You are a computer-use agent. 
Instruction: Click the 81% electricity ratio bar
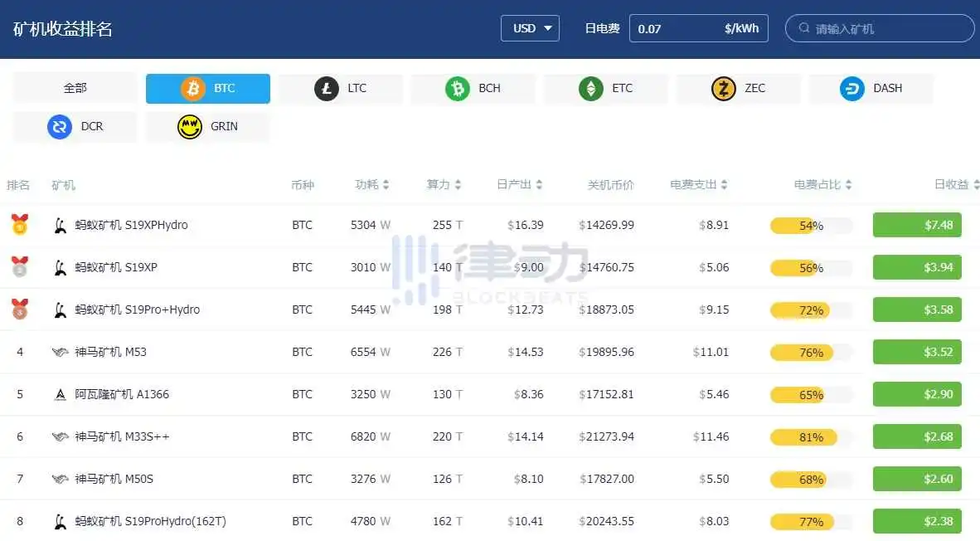[811, 437]
